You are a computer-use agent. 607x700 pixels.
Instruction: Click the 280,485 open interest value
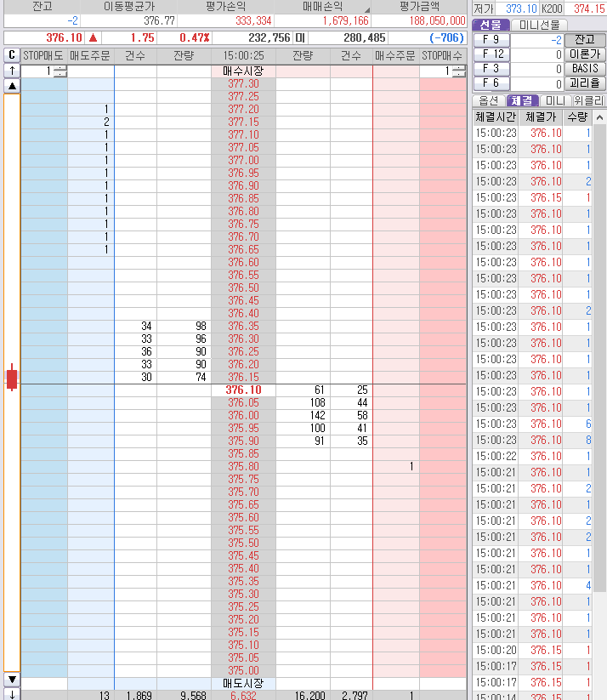[x=364, y=38]
